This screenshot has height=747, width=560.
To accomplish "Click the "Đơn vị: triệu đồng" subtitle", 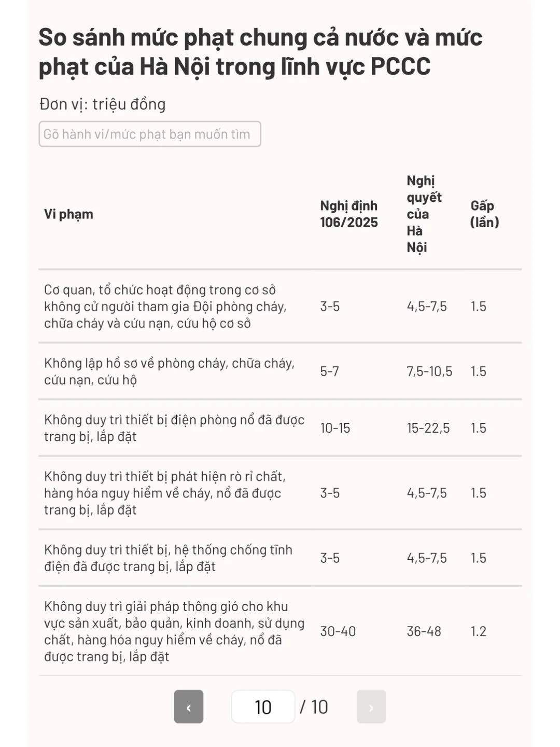I will [103, 104].
